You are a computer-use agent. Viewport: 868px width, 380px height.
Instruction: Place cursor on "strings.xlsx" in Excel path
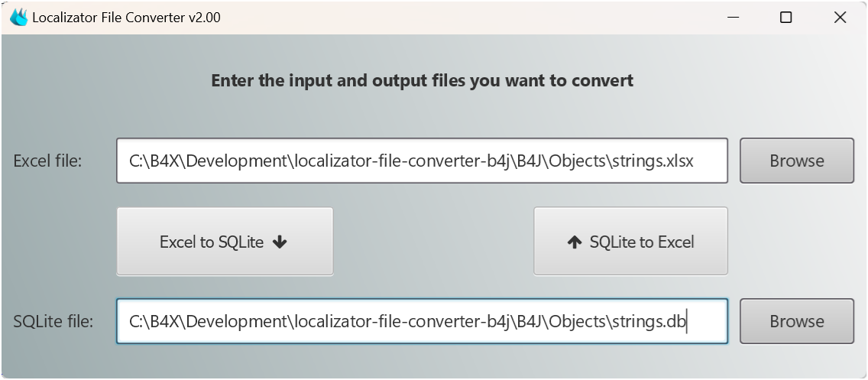pyautogui.click(x=653, y=161)
